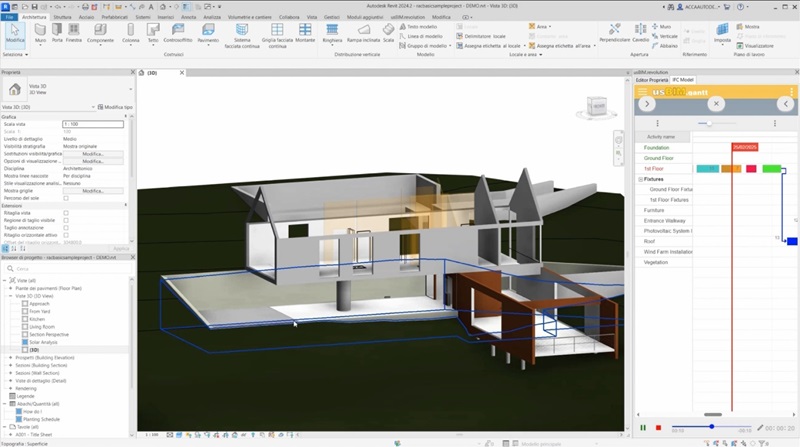800x447 pixels.
Task: Toggle Ritaglio orizzontale attivo checkbox
Action: pyautogui.click(x=66, y=235)
